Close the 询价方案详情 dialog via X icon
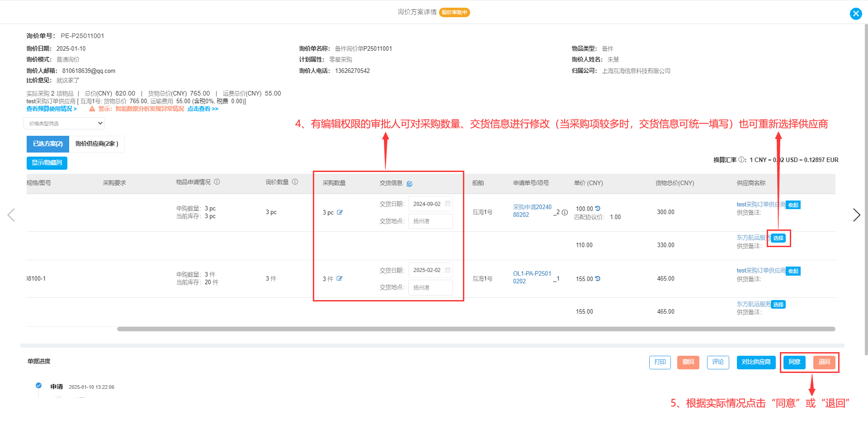Image resolution: width=868 pixels, height=425 pixels. [x=856, y=14]
